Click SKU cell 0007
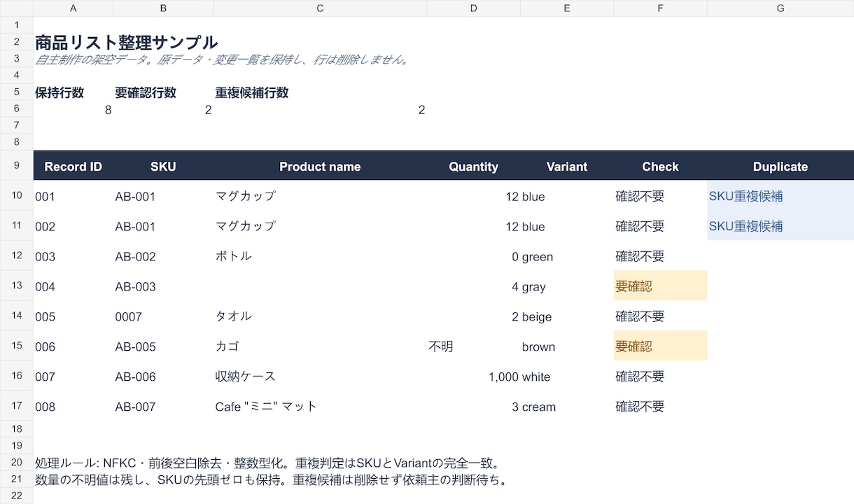 (x=163, y=317)
